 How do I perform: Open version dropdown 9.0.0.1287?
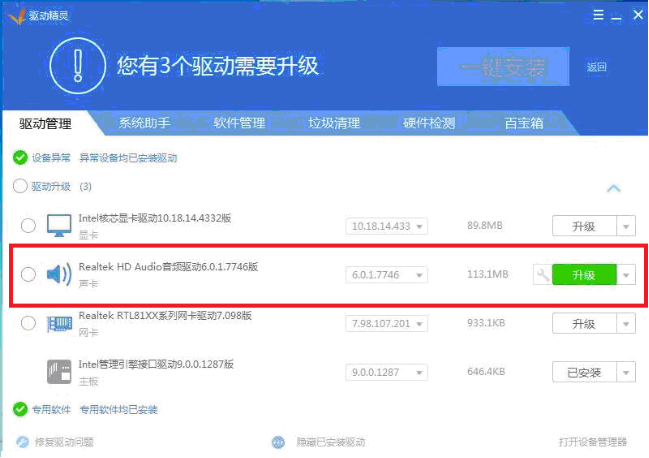[387, 372]
